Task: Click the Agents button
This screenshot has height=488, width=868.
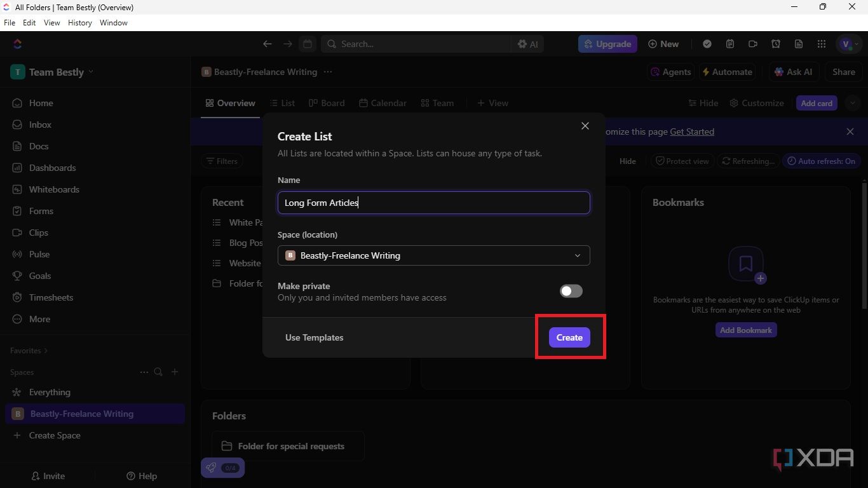Action: (x=670, y=72)
